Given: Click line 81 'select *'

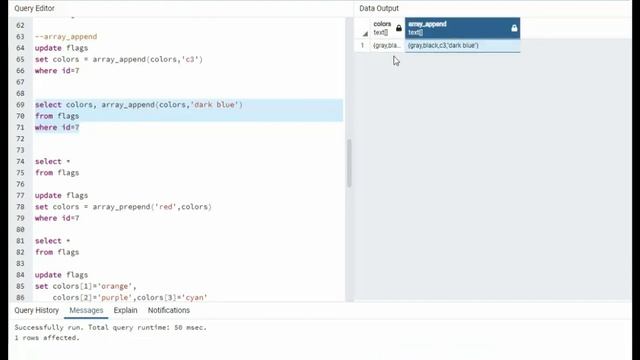Looking at the screenshot, I should (x=52, y=241).
